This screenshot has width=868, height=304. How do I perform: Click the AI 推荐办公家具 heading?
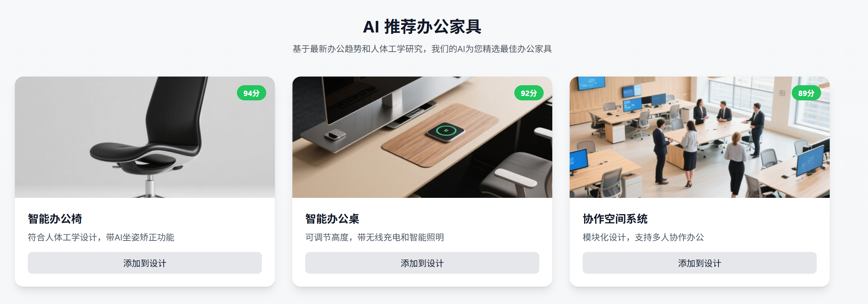tap(422, 27)
